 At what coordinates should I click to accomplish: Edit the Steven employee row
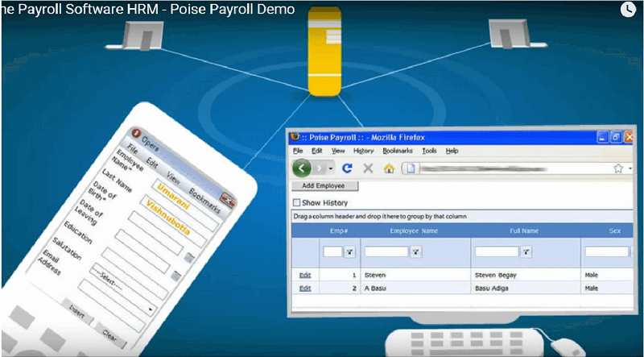tap(305, 275)
